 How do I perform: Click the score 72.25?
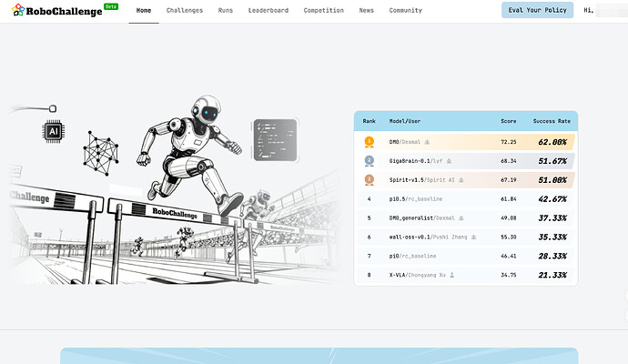click(509, 142)
